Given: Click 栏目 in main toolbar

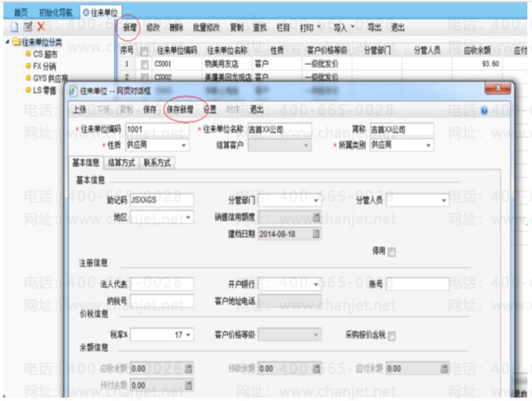Looking at the screenshot, I should click(283, 27).
